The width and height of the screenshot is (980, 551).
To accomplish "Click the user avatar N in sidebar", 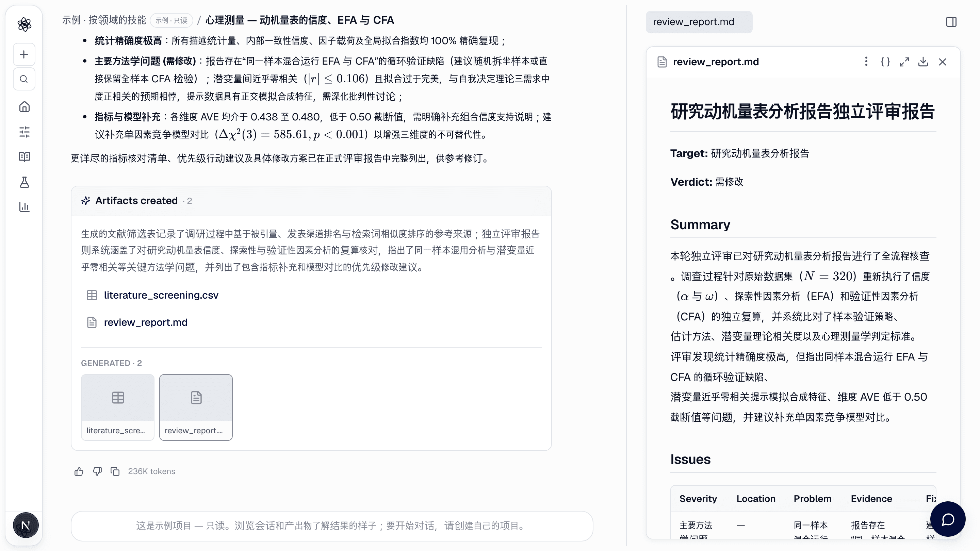I will pyautogui.click(x=26, y=525).
